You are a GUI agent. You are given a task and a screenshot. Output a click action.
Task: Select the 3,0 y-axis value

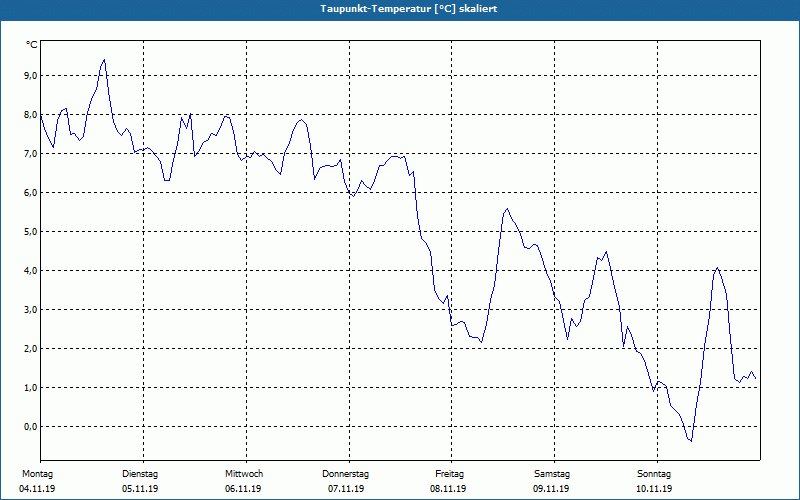31,310
